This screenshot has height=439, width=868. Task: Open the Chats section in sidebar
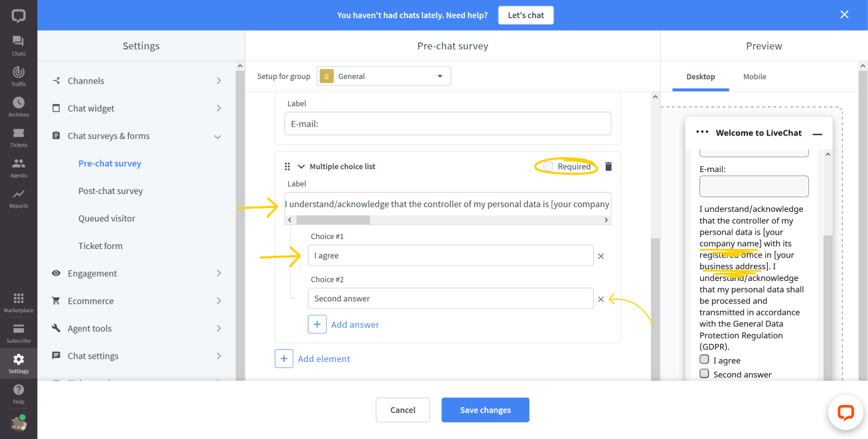(19, 45)
